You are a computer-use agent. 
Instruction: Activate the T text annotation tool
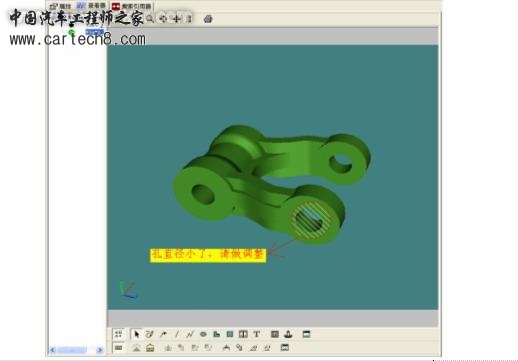256,334
